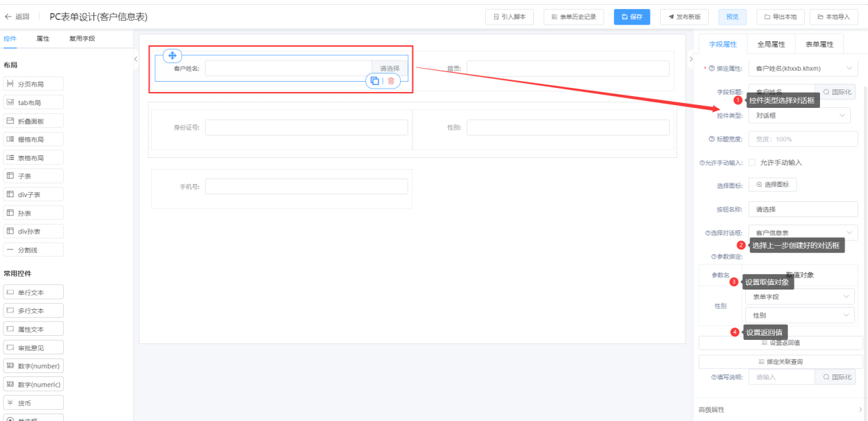Open the 选择对话框 dropdown showing 客户信息表
This screenshot has width=868, height=421.
click(x=803, y=233)
